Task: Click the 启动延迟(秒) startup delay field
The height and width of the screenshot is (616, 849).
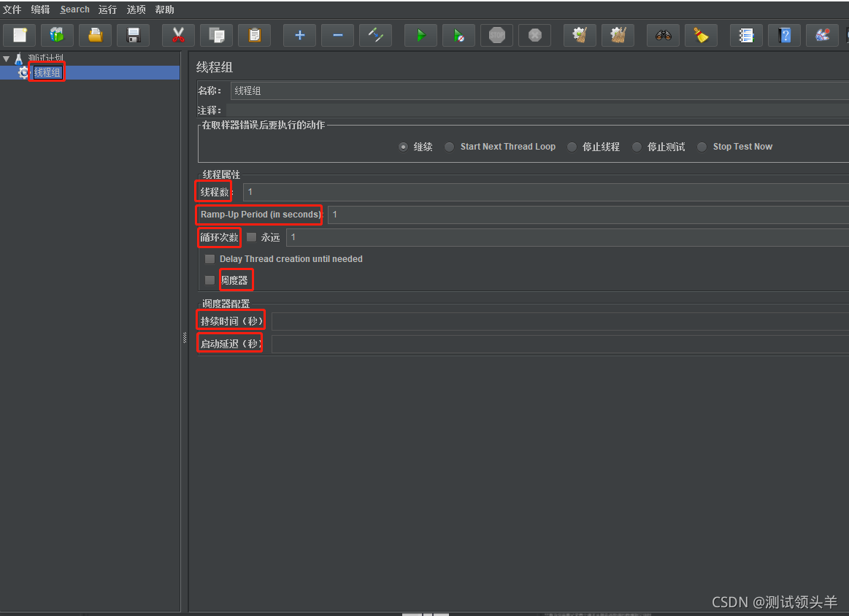Action: click(x=560, y=344)
